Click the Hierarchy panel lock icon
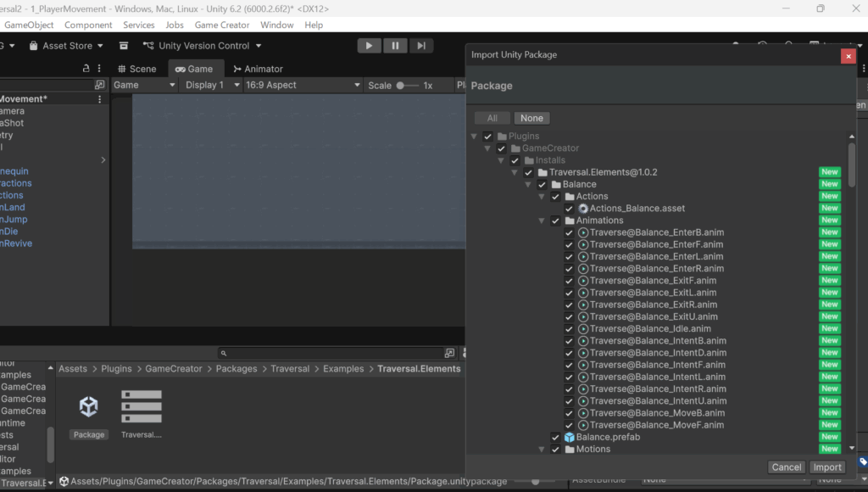This screenshot has height=492, width=868. 86,69
